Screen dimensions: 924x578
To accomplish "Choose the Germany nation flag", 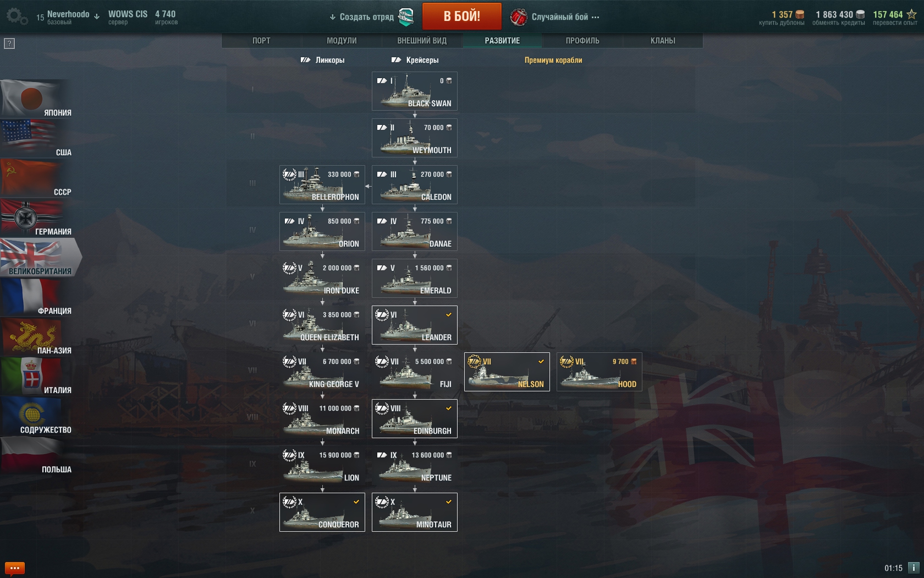I will click(x=37, y=218).
